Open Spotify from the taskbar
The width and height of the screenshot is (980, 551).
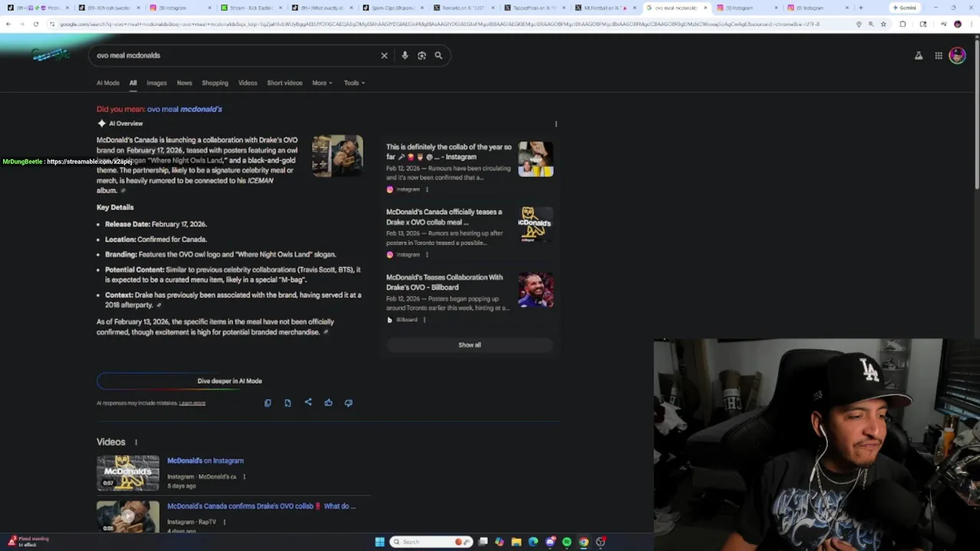[x=567, y=542]
